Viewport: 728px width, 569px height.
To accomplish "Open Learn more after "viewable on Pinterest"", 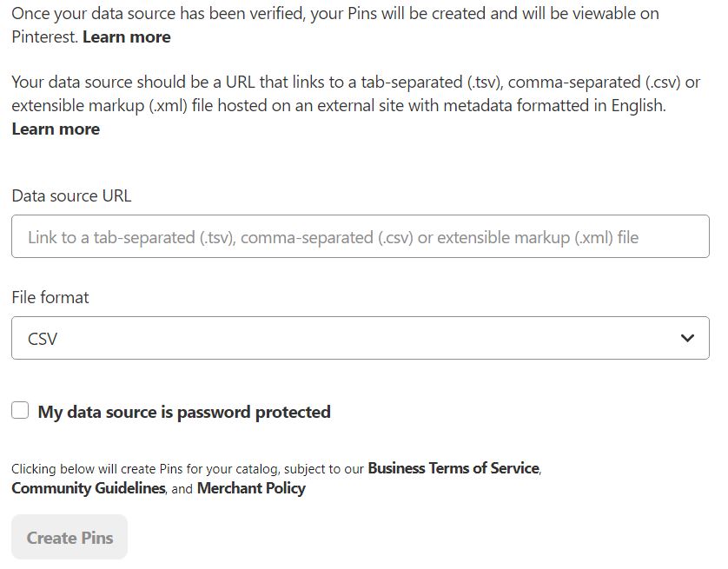I will (x=126, y=36).
